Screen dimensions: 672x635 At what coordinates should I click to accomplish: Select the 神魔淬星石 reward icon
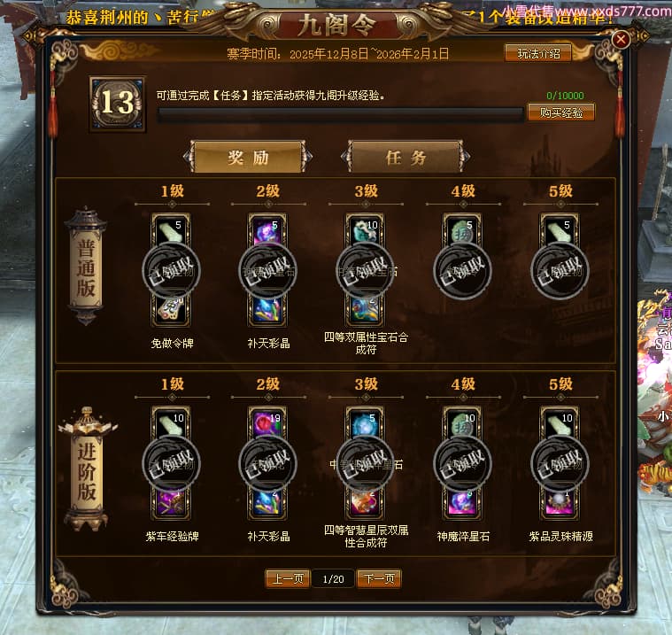tap(461, 502)
